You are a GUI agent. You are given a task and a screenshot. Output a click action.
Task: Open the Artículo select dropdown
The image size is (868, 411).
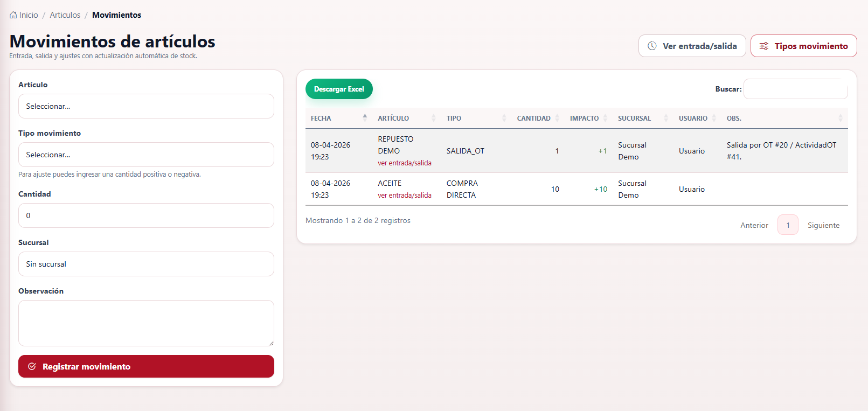pos(146,106)
